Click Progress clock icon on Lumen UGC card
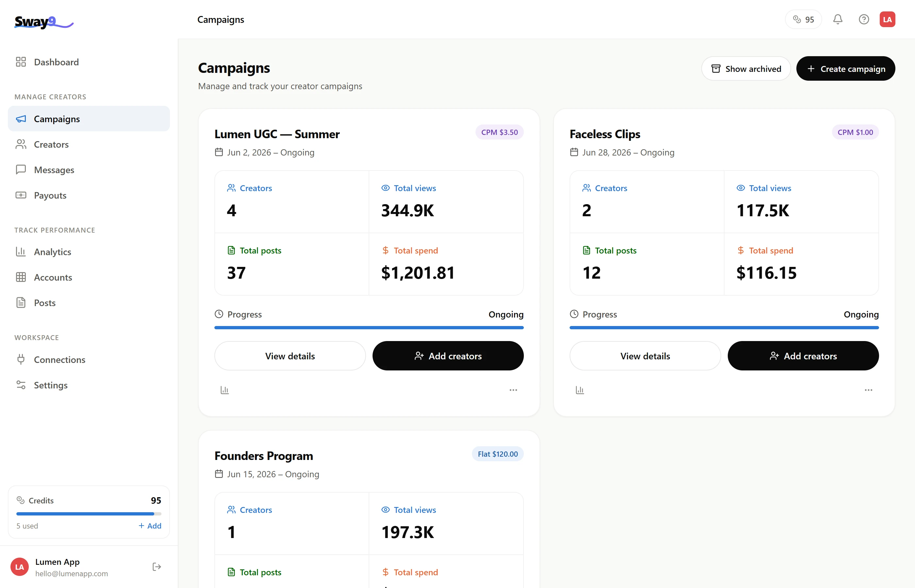Viewport: 915px width, 588px height. click(219, 314)
